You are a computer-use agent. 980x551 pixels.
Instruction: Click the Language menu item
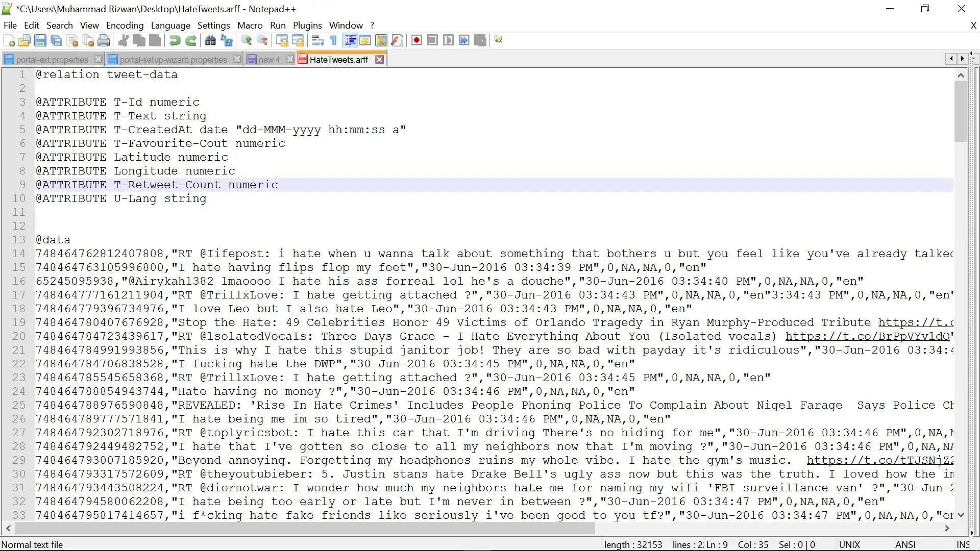pyautogui.click(x=170, y=25)
